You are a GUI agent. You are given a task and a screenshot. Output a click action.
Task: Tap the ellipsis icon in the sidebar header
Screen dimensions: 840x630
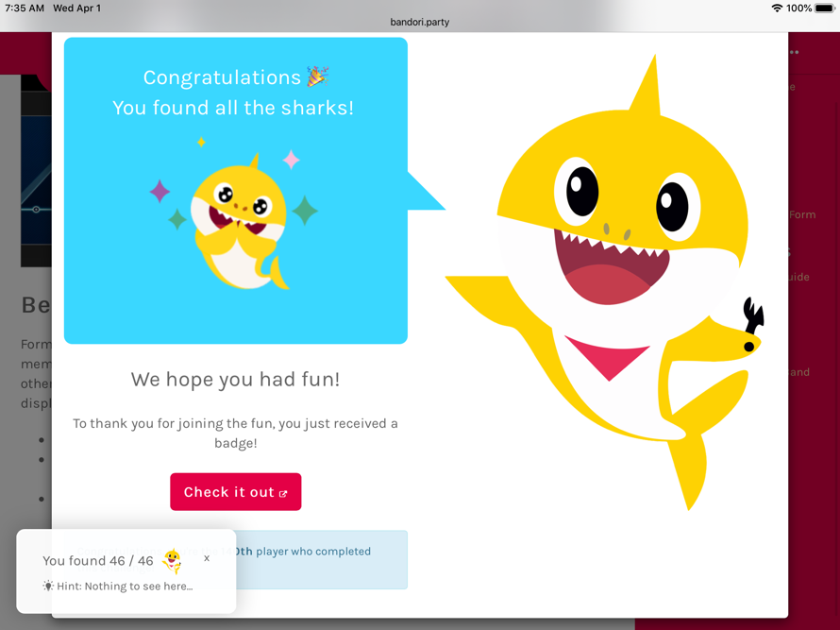click(794, 52)
